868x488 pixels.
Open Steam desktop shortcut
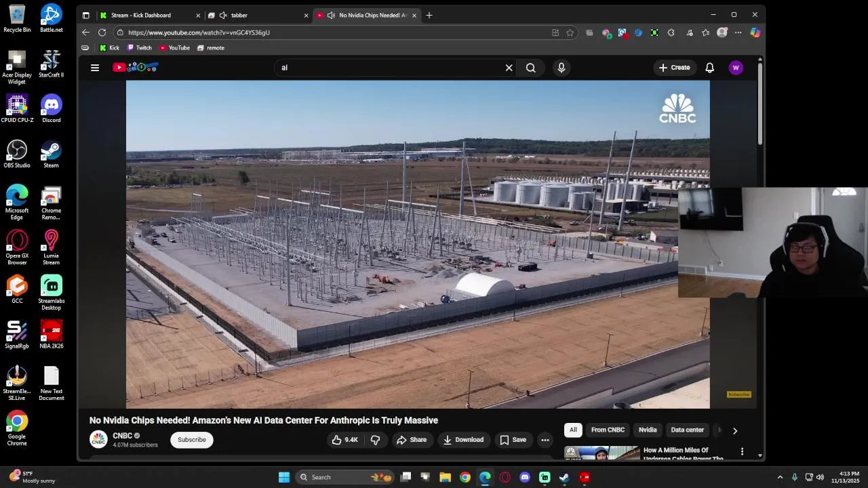(51, 155)
